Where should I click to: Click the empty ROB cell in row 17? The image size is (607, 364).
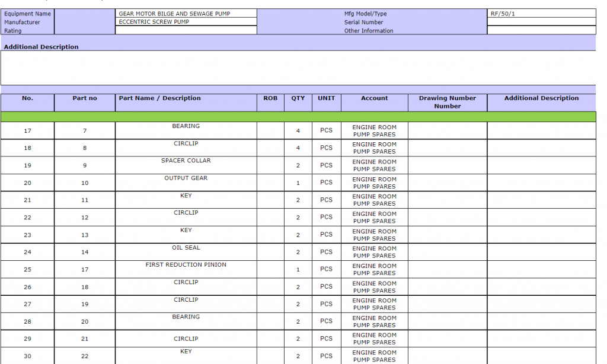click(270, 130)
